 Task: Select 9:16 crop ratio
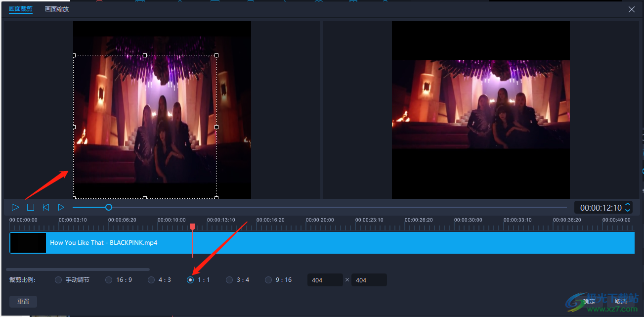(x=278, y=280)
